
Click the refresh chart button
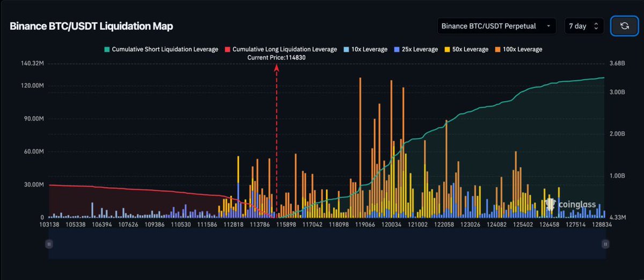click(x=624, y=26)
